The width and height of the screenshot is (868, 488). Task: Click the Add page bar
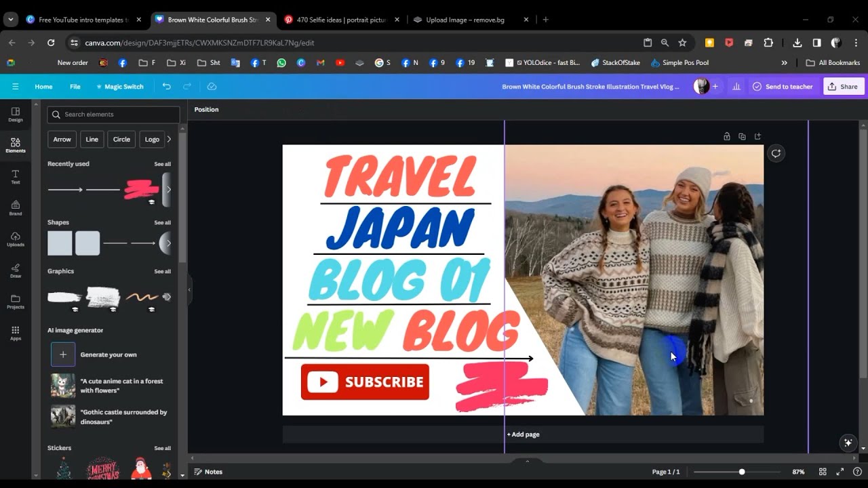coord(523,434)
